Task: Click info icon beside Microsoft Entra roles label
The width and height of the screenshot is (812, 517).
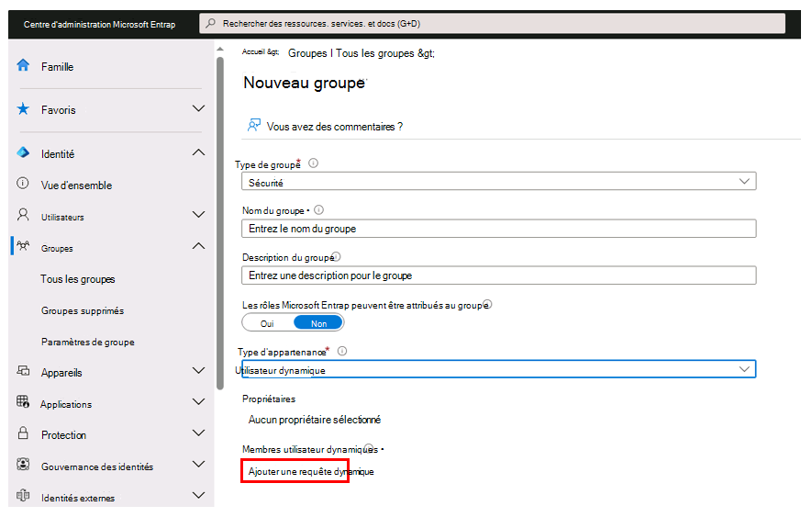Action: (x=488, y=304)
